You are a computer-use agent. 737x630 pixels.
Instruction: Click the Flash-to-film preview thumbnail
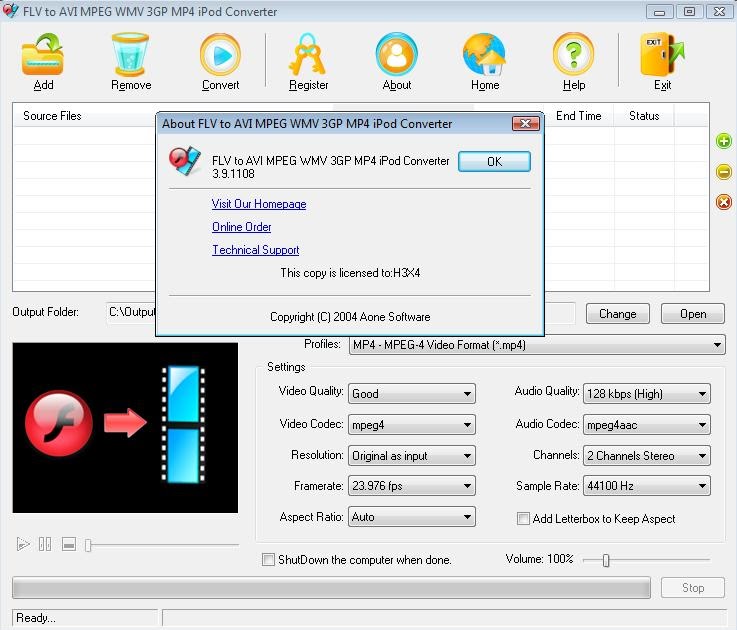point(125,427)
